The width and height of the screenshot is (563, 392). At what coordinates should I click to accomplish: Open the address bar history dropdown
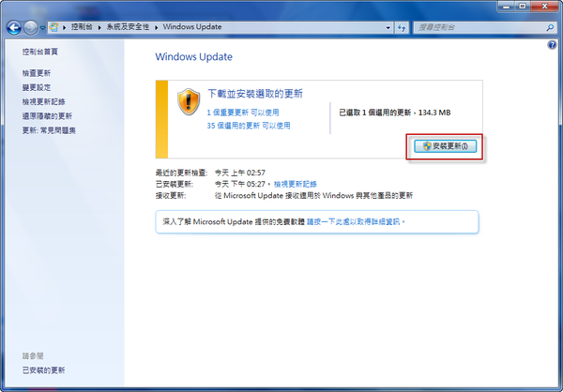[x=388, y=27]
